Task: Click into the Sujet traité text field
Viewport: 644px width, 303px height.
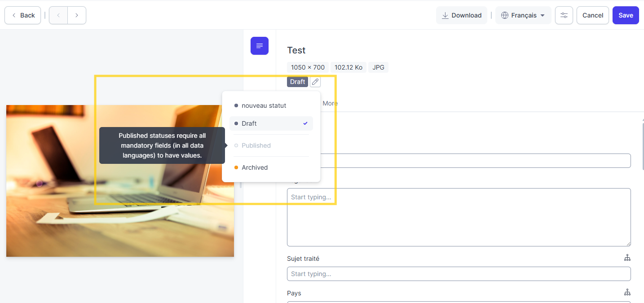Action: pos(458,274)
